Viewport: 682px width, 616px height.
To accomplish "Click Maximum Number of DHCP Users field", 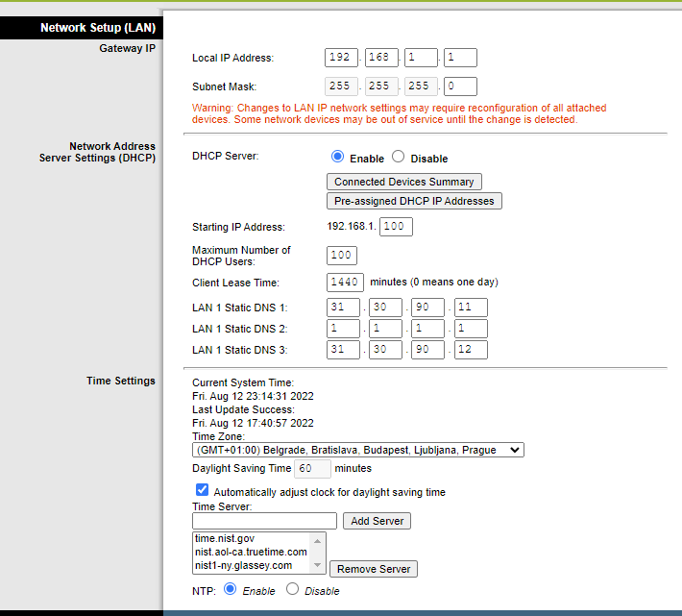I will [x=342, y=256].
